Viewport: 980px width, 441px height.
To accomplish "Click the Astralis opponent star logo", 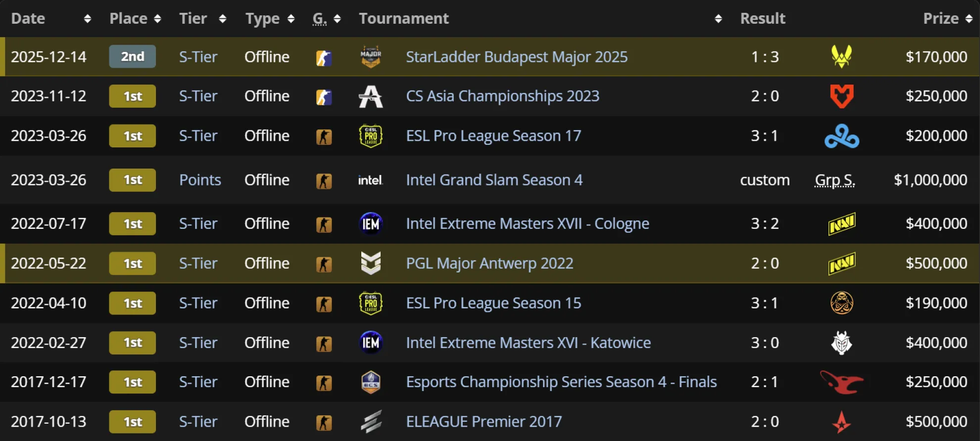I will coord(841,422).
